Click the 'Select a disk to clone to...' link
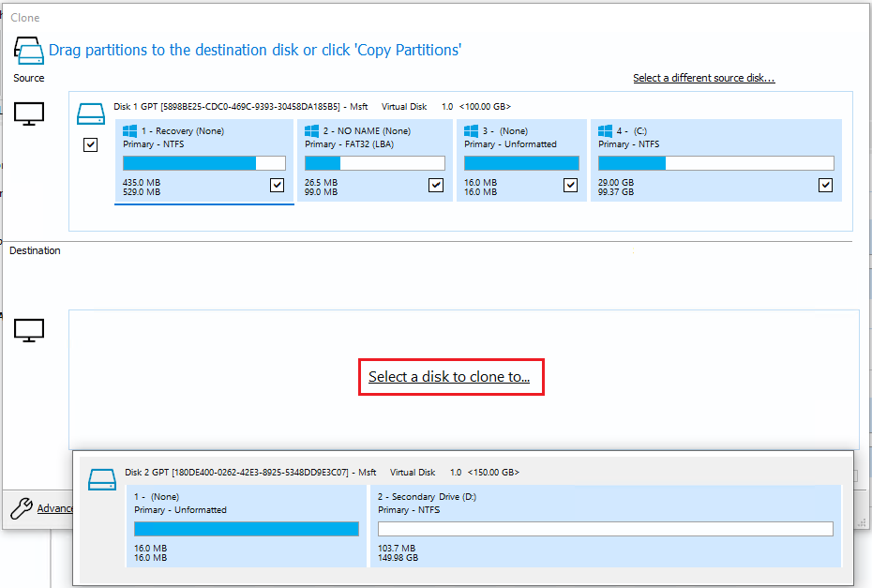Viewport: 872px width, 588px height. pos(451,376)
